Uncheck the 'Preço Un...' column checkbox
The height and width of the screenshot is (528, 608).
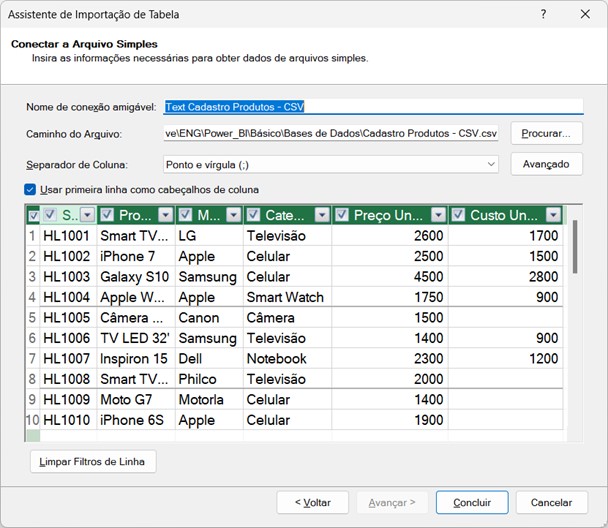point(342,214)
